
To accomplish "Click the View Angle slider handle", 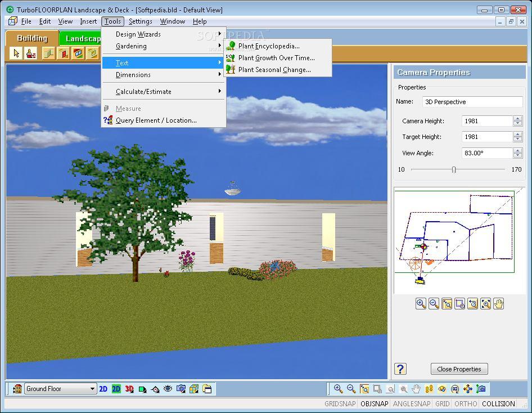I will [x=454, y=169].
